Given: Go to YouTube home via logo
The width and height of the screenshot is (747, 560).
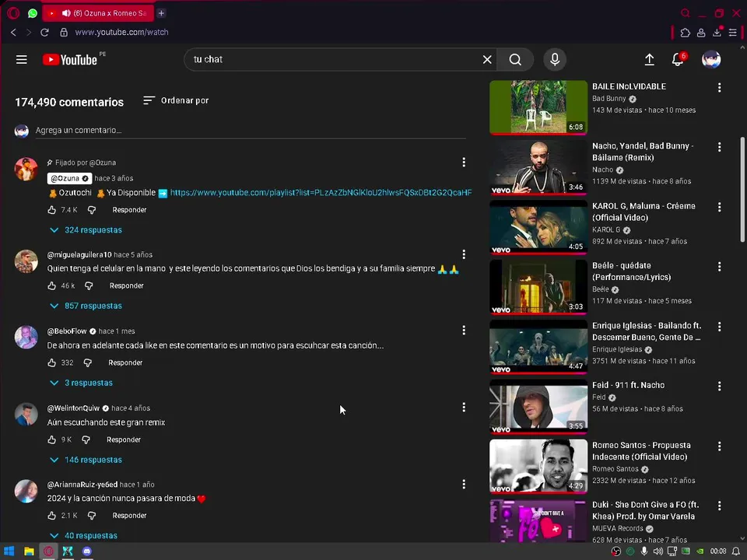Looking at the screenshot, I should coord(69,60).
